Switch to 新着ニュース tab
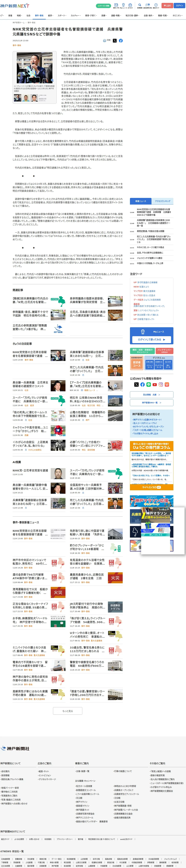The image size is (186, 868). point(141,201)
